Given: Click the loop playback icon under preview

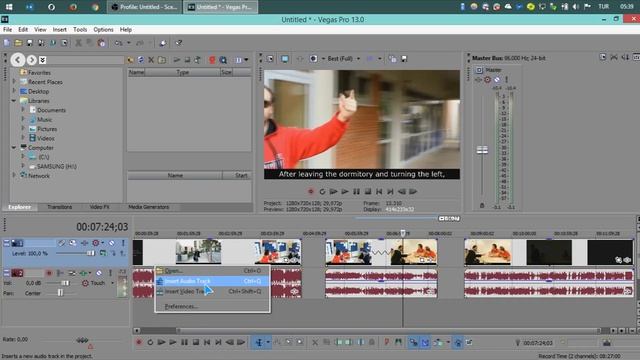Looking at the screenshot, I should [322, 191].
